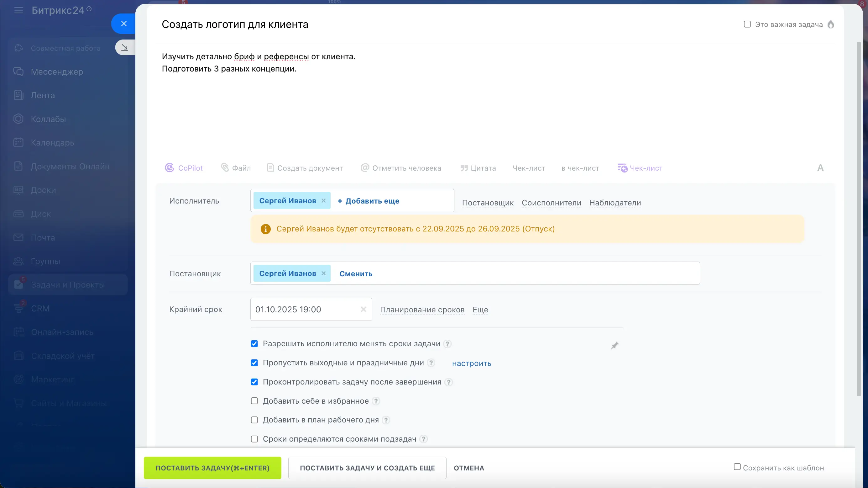The image size is (868, 488).
Task: Click the pin icon beside deadline options
Action: pos(614,345)
